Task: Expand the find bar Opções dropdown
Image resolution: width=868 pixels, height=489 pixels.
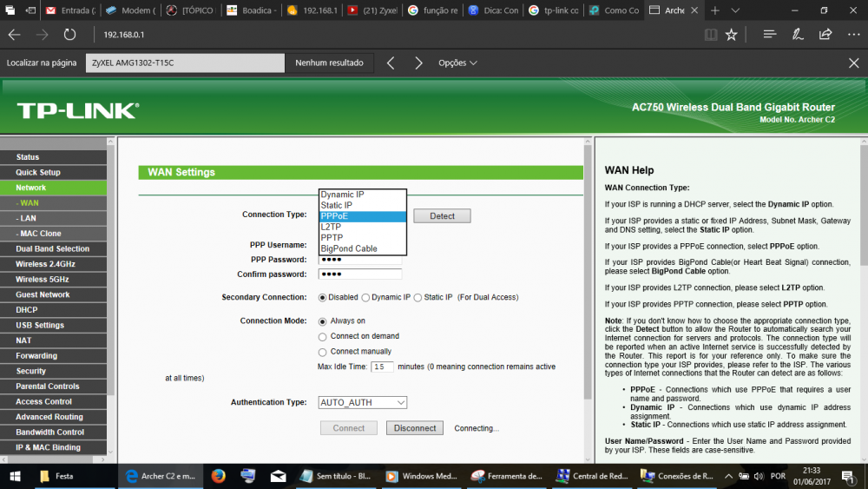Action: 457,63
